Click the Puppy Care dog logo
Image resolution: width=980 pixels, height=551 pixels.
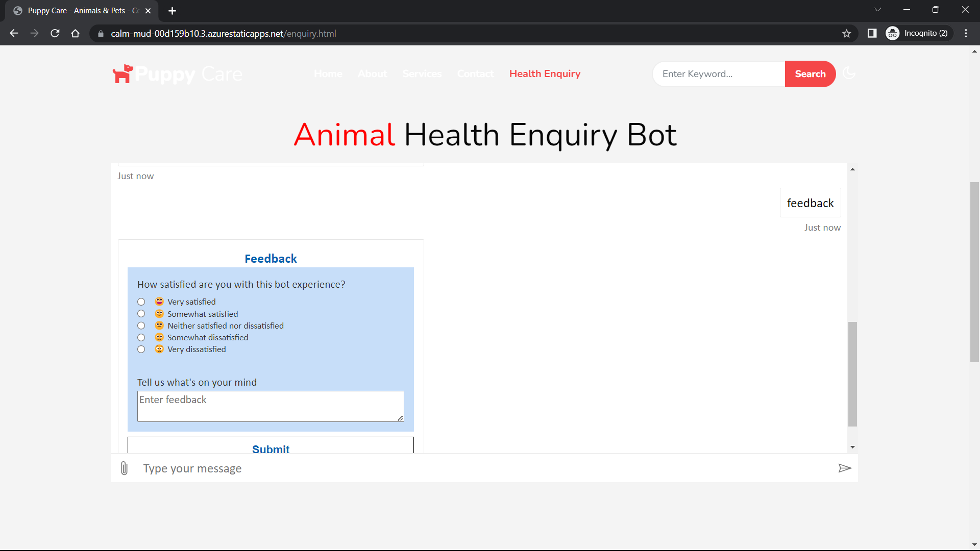(122, 73)
